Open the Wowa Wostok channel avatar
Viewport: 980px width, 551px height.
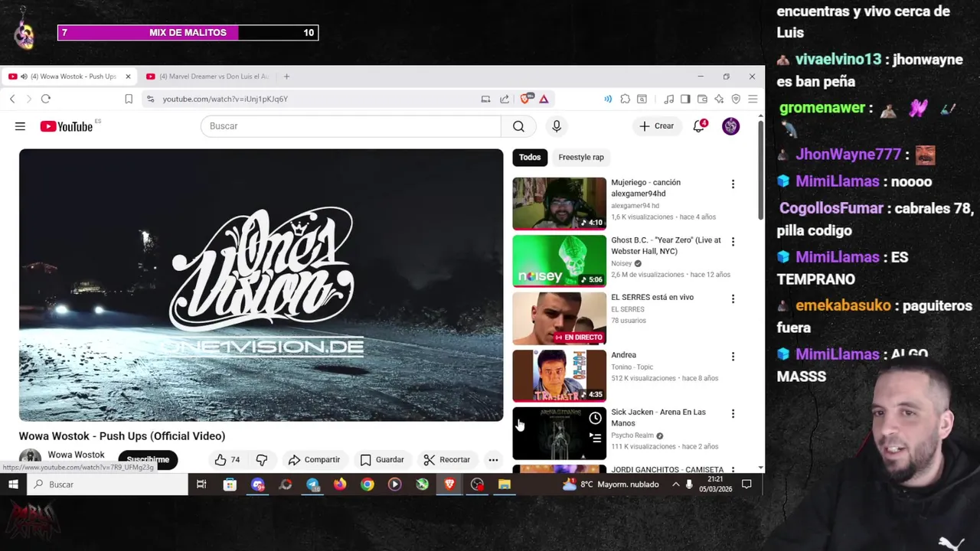click(30, 458)
